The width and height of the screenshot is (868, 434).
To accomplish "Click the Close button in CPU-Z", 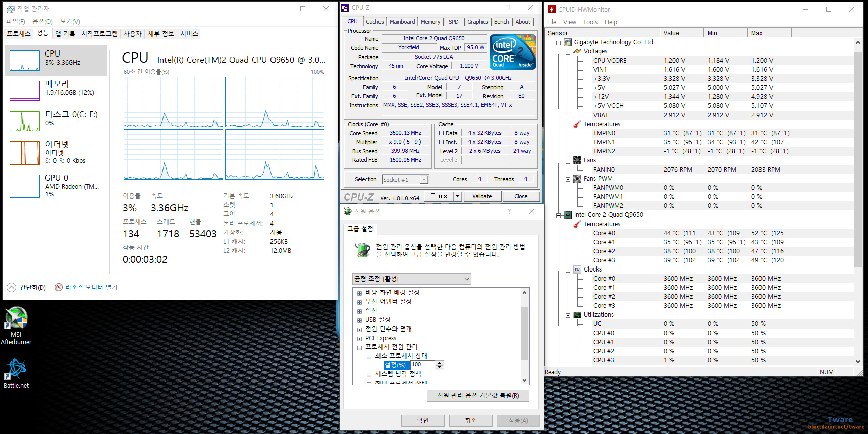I will tap(521, 196).
